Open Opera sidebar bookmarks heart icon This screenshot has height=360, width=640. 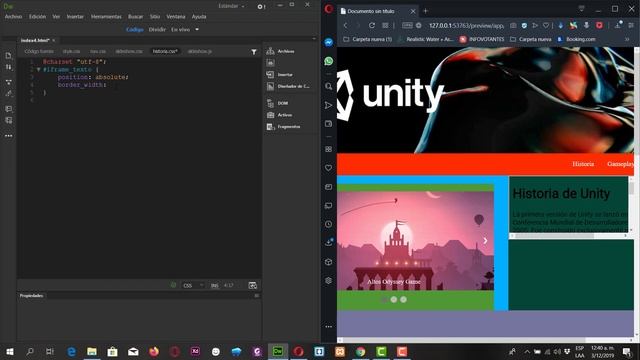tap(329, 168)
